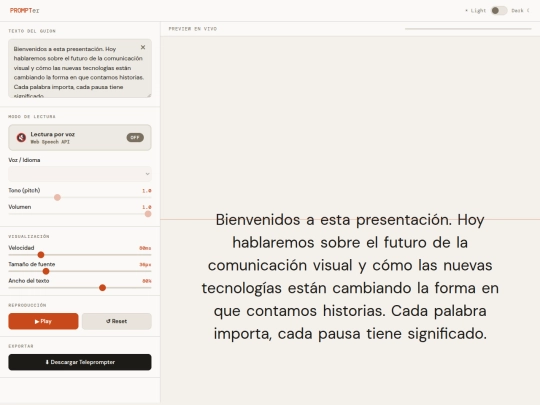Click the Tono pitch value 1.0

click(x=147, y=190)
